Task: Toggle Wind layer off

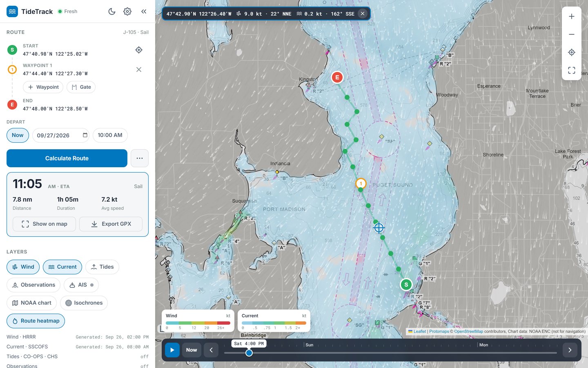Action: click(23, 267)
